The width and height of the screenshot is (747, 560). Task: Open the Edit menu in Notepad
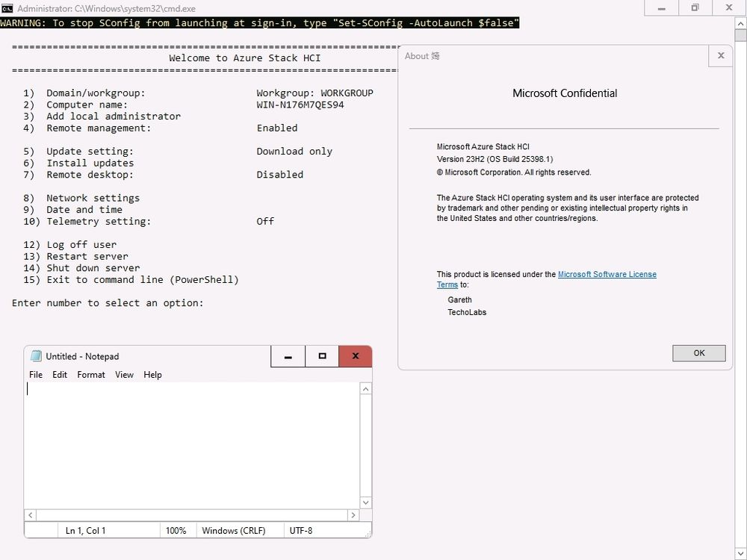[x=60, y=375]
